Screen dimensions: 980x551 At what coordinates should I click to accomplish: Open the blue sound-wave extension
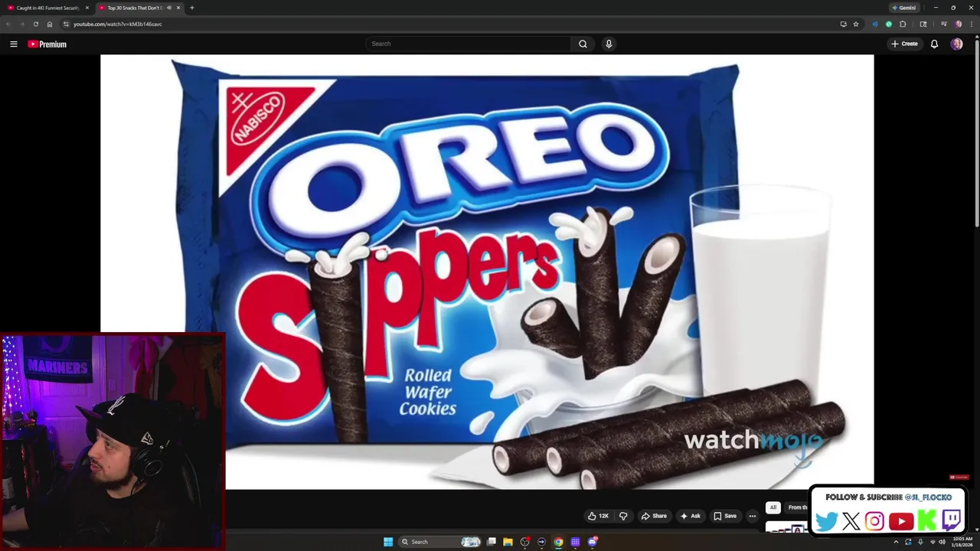pyautogui.click(x=875, y=24)
